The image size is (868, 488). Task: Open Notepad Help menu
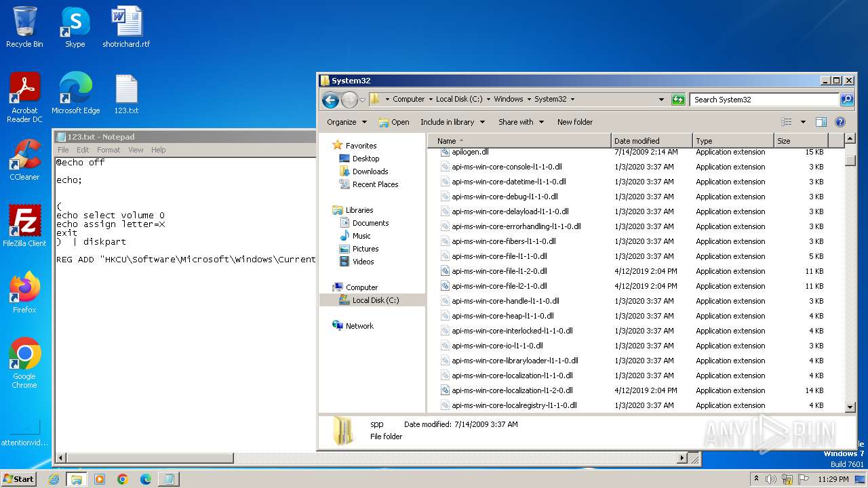(x=158, y=150)
